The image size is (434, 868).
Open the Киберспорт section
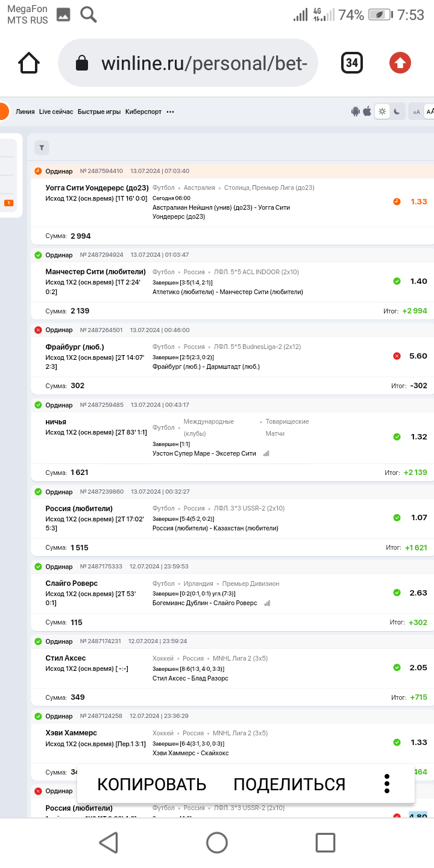coord(143,112)
